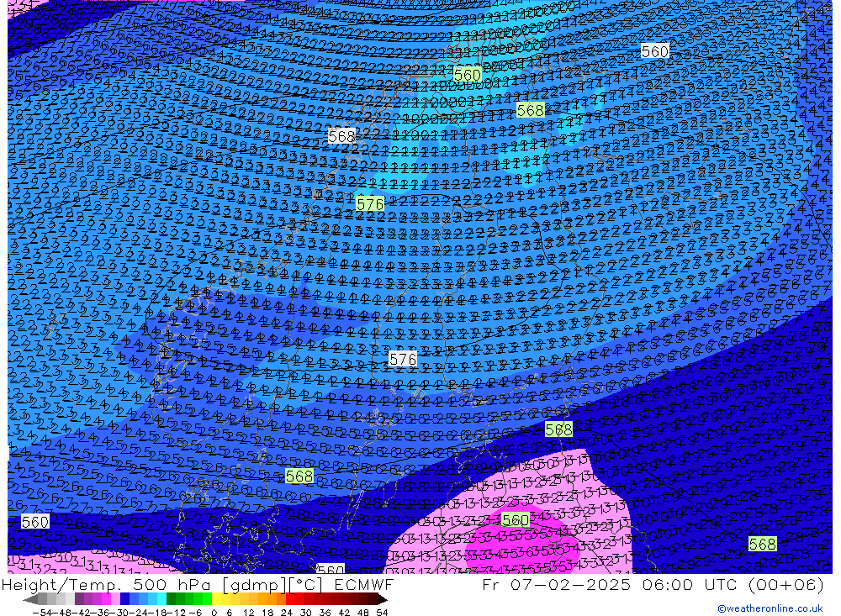
Task: Click the green 576 contour label
Action: pos(370,204)
